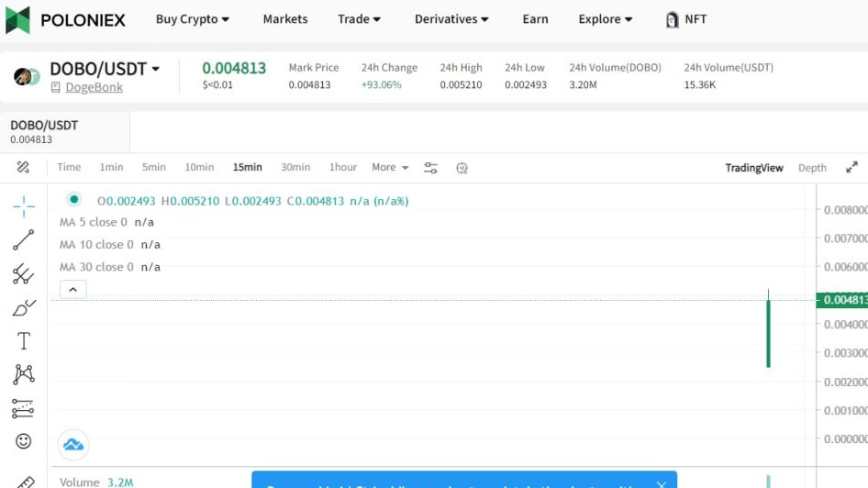This screenshot has height=488, width=868.
Task: Click the 24h Change +93.06% value
Action: (x=382, y=84)
